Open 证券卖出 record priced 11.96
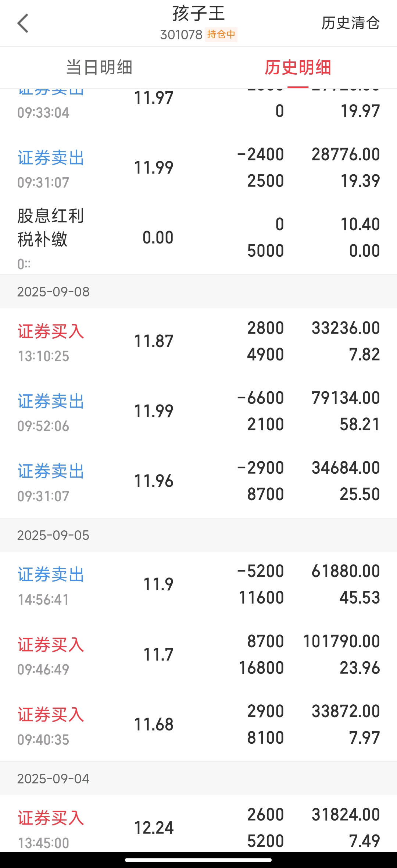Image resolution: width=397 pixels, height=868 pixels. click(198, 481)
